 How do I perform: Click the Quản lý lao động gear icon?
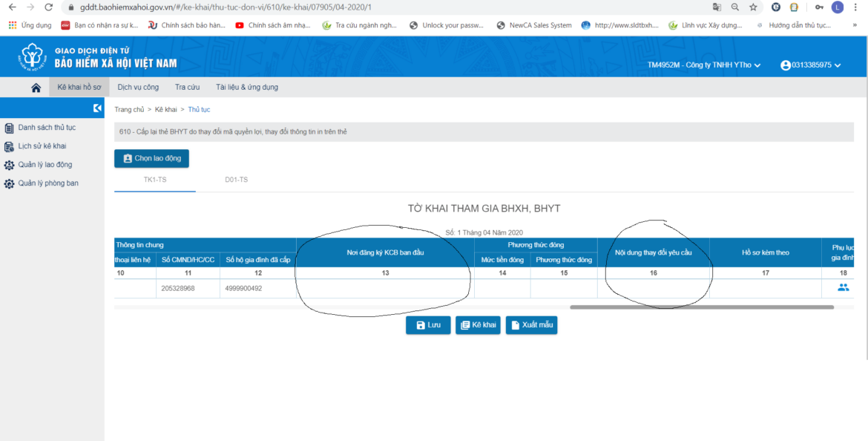10,164
